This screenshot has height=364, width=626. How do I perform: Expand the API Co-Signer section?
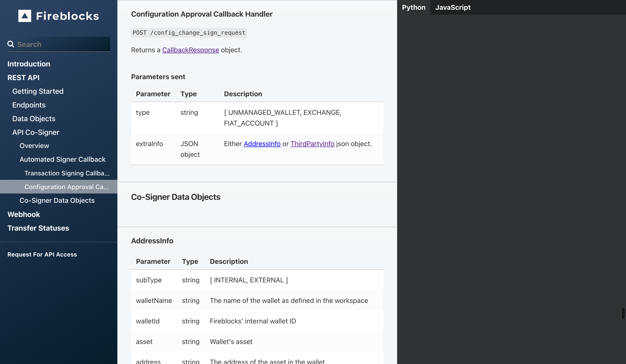36,132
